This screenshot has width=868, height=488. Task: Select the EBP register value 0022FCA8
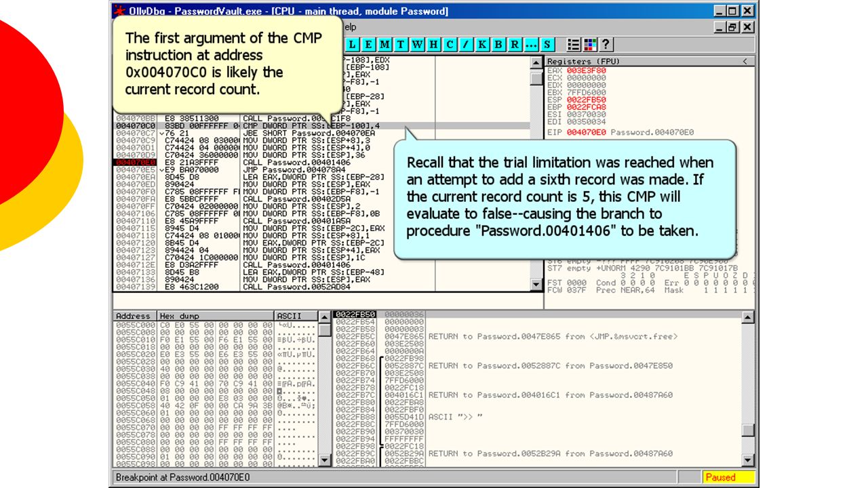tap(586, 107)
